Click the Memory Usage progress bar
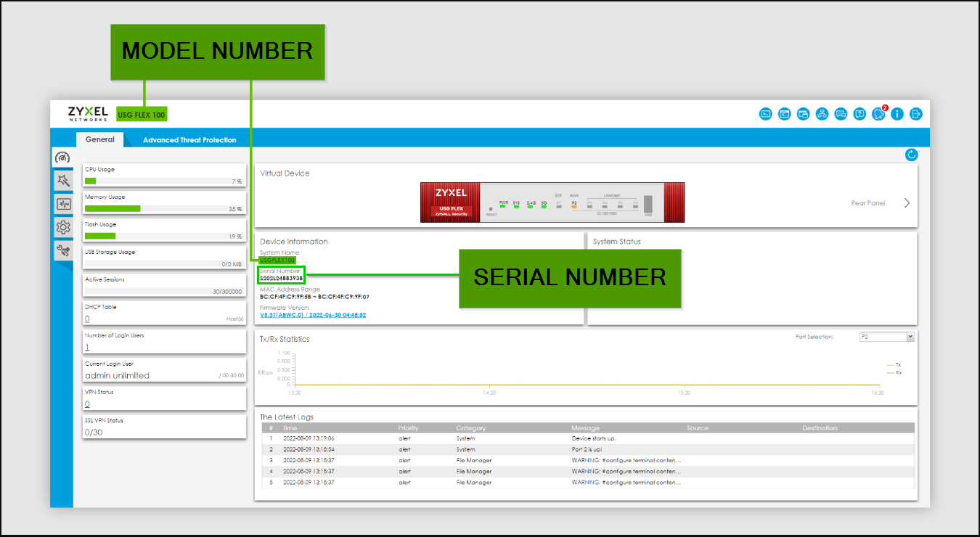The height and width of the screenshot is (537, 980). pyautogui.click(x=164, y=208)
